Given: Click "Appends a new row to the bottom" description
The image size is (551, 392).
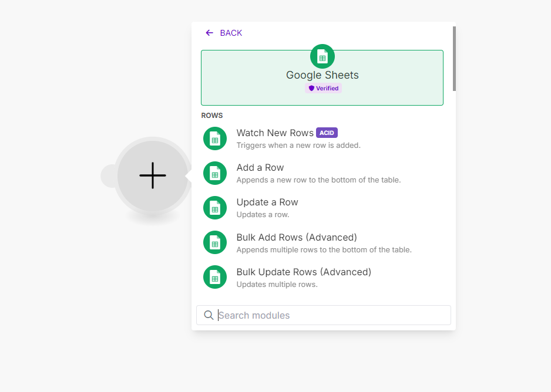Looking at the screenshot, I should pos(318,180).
